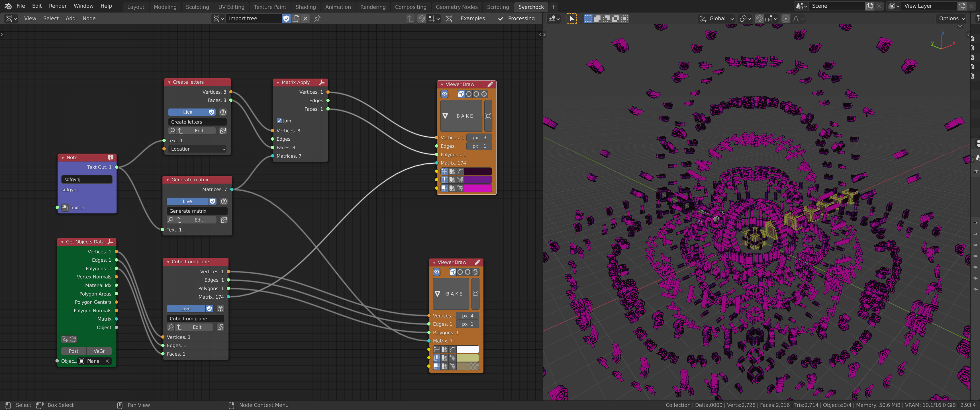Click the new scene icon next to Scene
The width and height of the screenshot is (980, 410).
(870, 6)
